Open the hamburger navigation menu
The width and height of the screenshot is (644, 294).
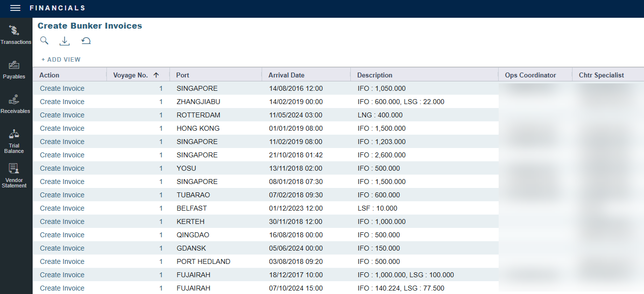pos(15,8)
